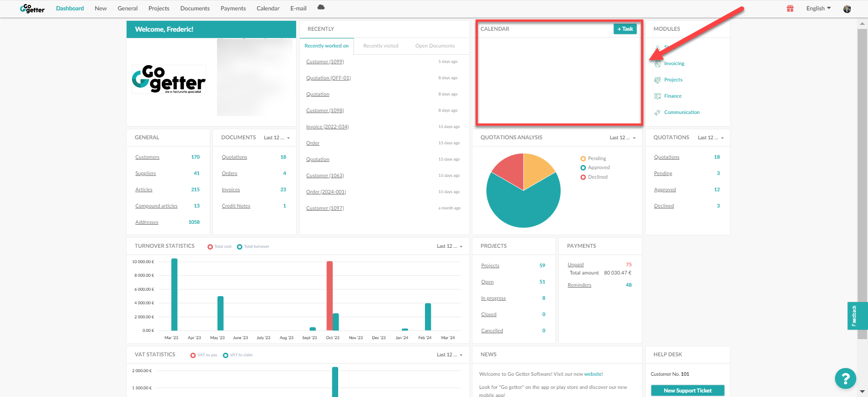Screen dimensions: 868x397
Task: Open the Dashboard menu item
Action: tap(70, 9)
